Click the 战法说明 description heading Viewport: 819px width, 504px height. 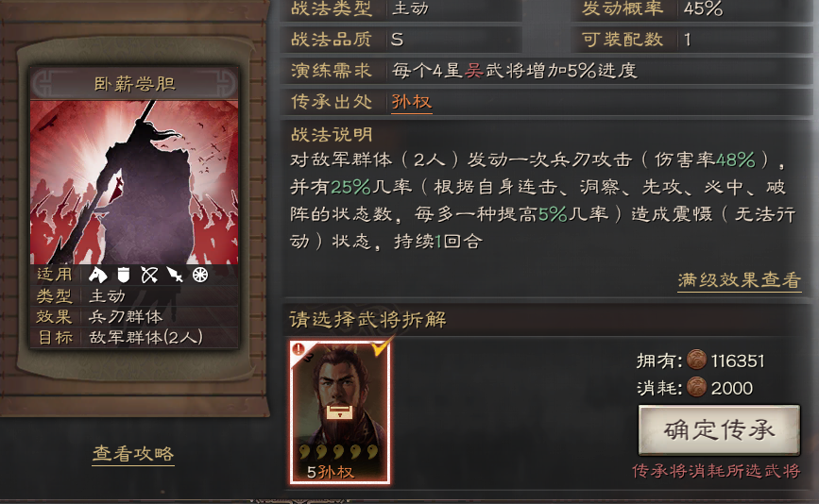click(x=332, y=135)
